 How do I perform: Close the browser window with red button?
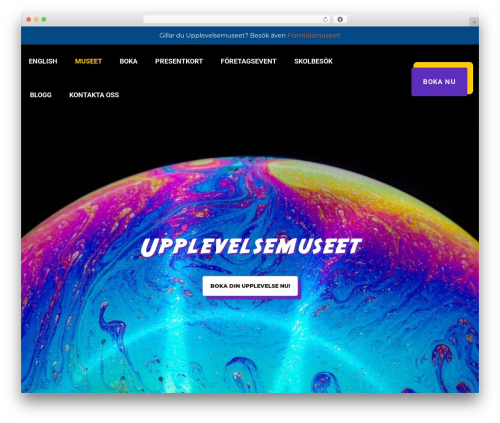coord(29,19)
